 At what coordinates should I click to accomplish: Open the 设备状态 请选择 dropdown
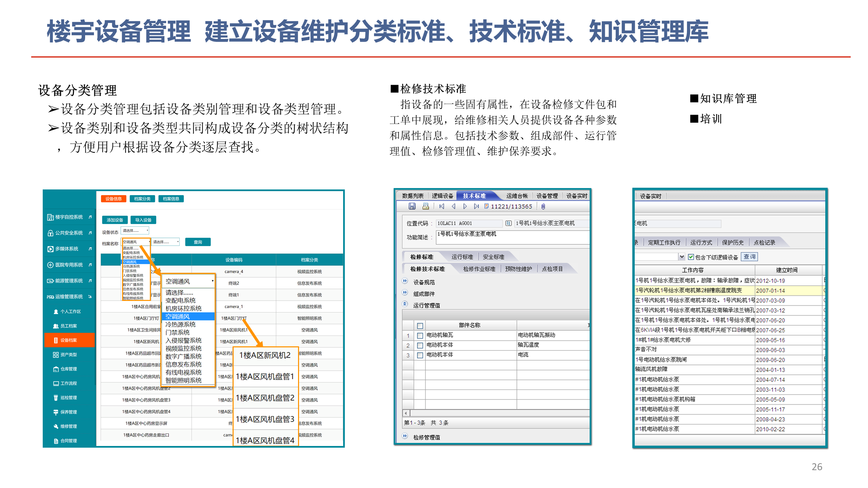[135, 231]
